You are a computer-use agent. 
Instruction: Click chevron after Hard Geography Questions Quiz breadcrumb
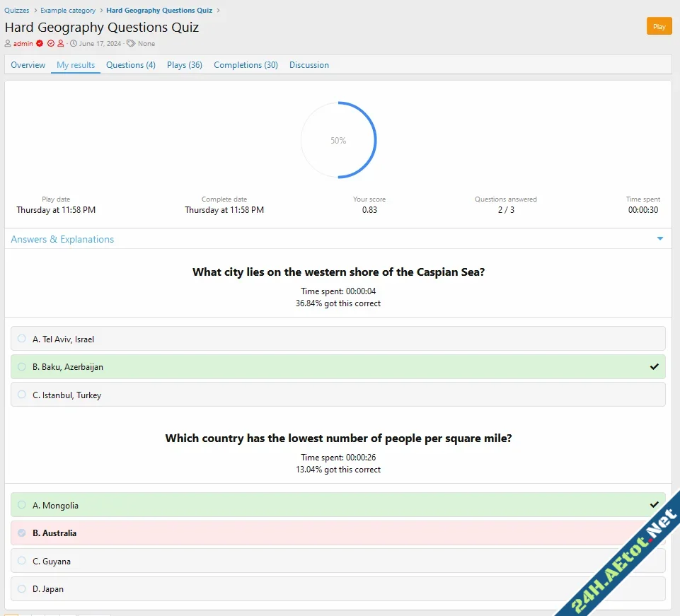click(x=219, y=11)
